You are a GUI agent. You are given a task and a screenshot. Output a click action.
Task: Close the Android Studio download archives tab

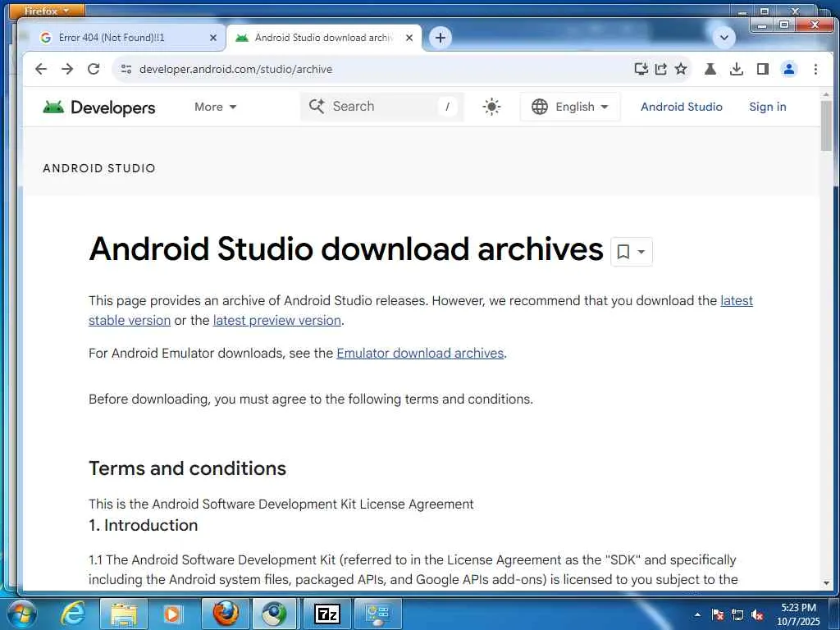pyautogui.click(x=409, y=38)
